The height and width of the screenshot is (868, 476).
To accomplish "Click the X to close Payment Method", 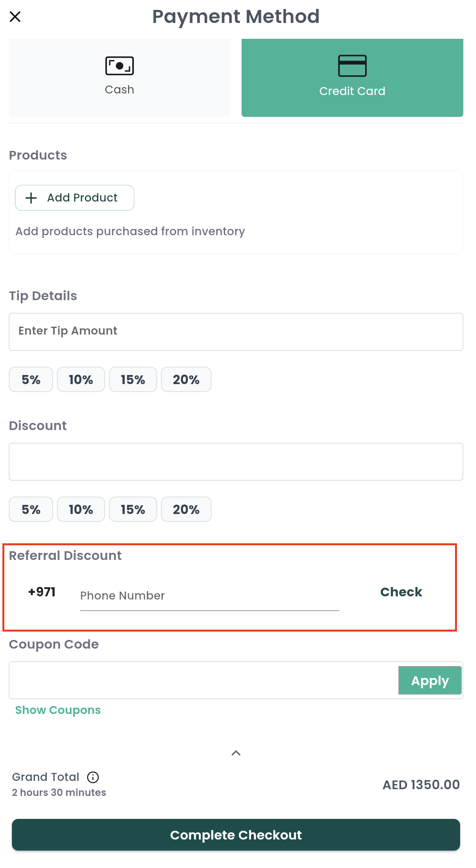I will click(x=15, y=17).
